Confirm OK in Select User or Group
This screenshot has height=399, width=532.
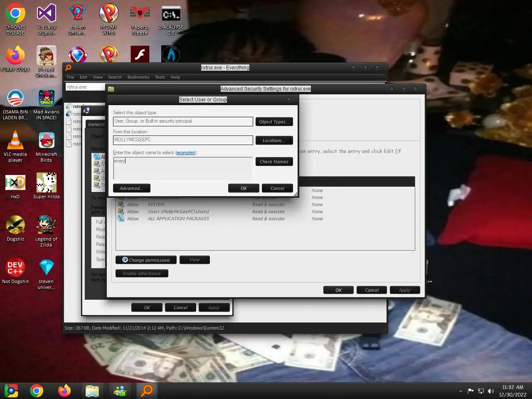[x=244, y=188]
